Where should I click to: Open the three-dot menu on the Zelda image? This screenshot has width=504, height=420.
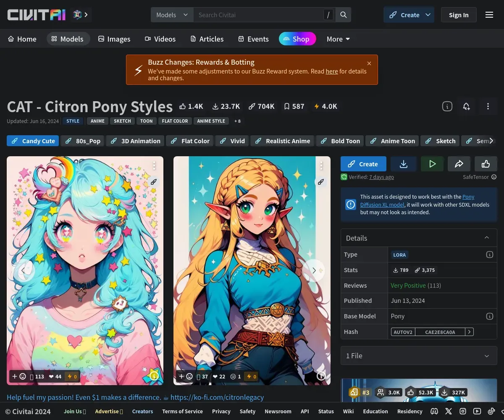[x=322, y=165]
